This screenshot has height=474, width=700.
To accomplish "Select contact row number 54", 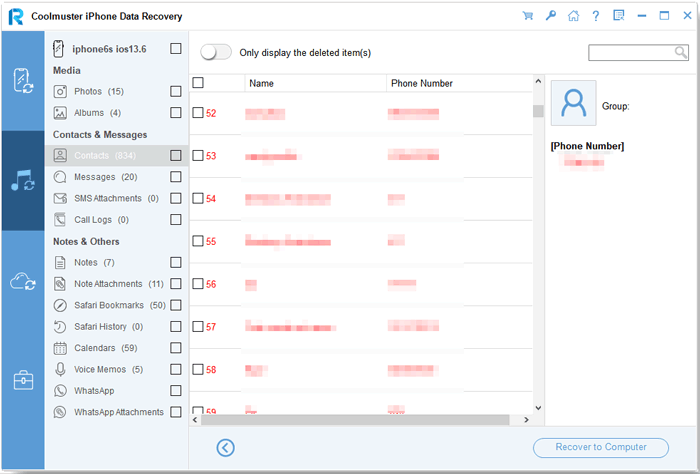I will point(361,199).
